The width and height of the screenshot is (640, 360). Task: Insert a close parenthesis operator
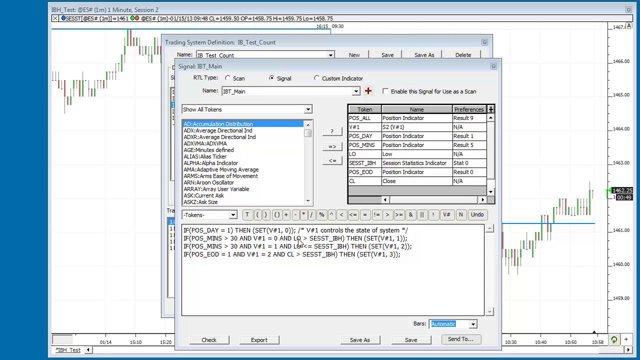click(266, 215)
